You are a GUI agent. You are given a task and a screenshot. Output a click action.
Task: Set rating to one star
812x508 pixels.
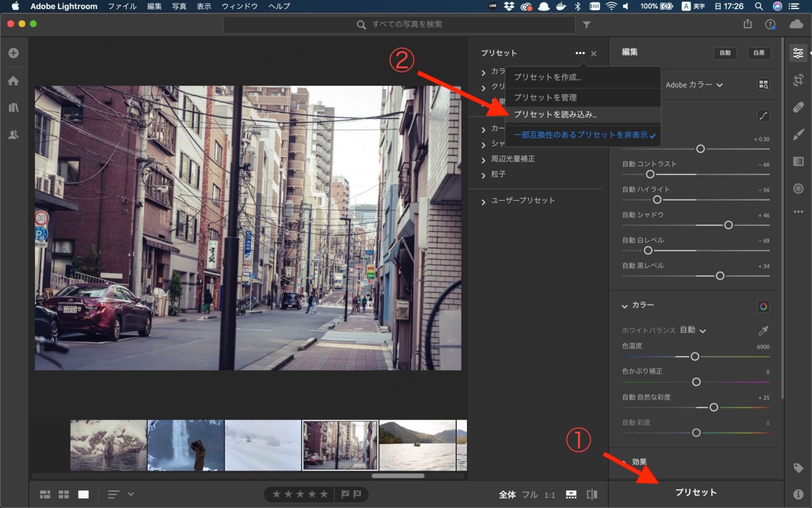point(277,494)
